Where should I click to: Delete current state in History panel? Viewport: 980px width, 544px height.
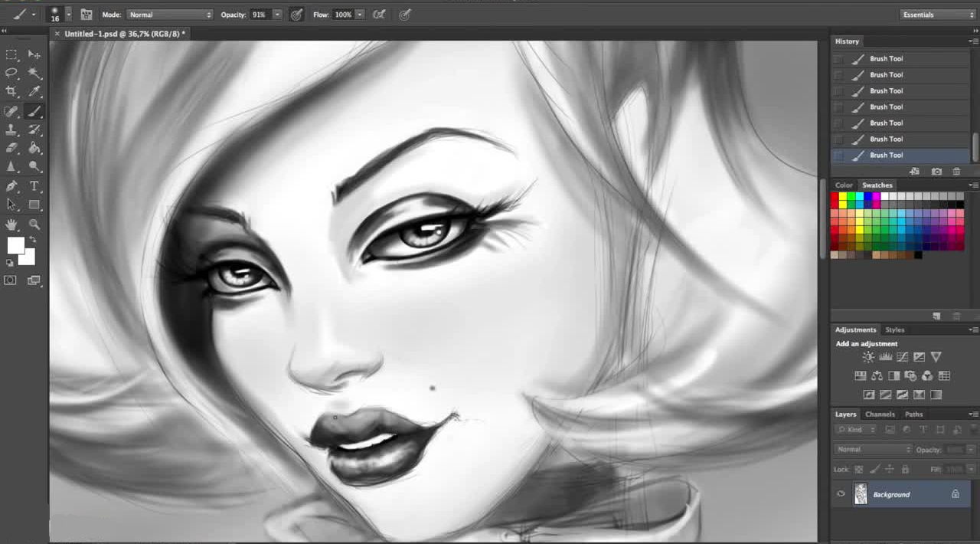(x=956, y=172)
